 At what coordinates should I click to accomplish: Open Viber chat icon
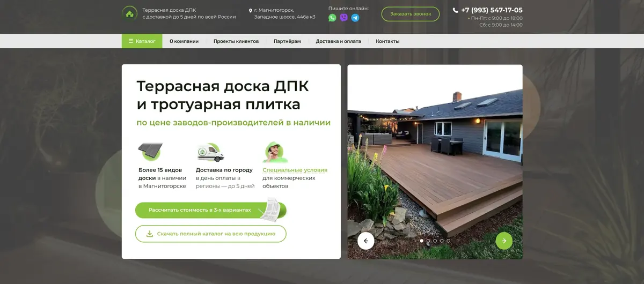pos(344,18)
